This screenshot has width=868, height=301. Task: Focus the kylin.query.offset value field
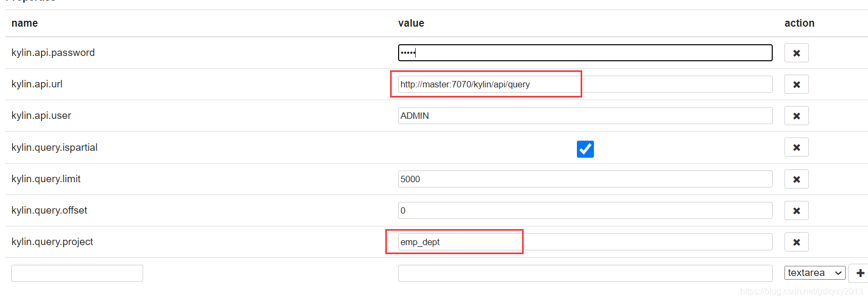click(x=585, y=210)
